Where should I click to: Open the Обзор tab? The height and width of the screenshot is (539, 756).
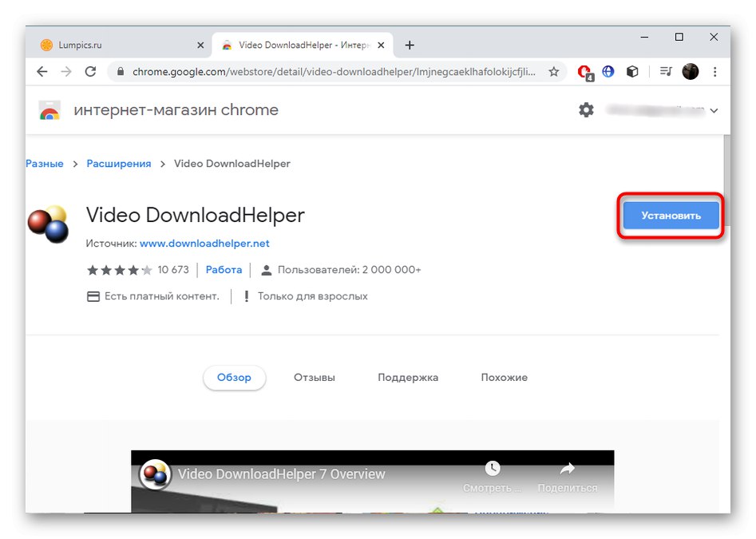coord(234,378)
